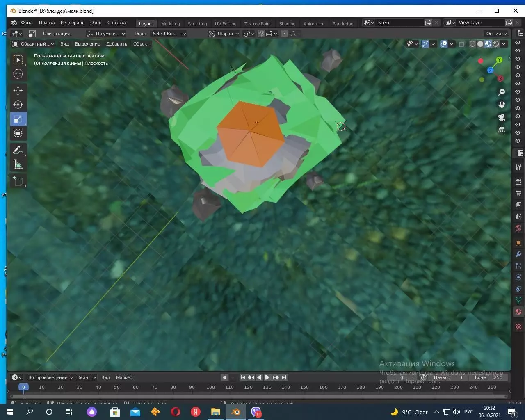Open the View Layer properties tab
This screenshot has width=525, height=420.
[x=518, y=205]
